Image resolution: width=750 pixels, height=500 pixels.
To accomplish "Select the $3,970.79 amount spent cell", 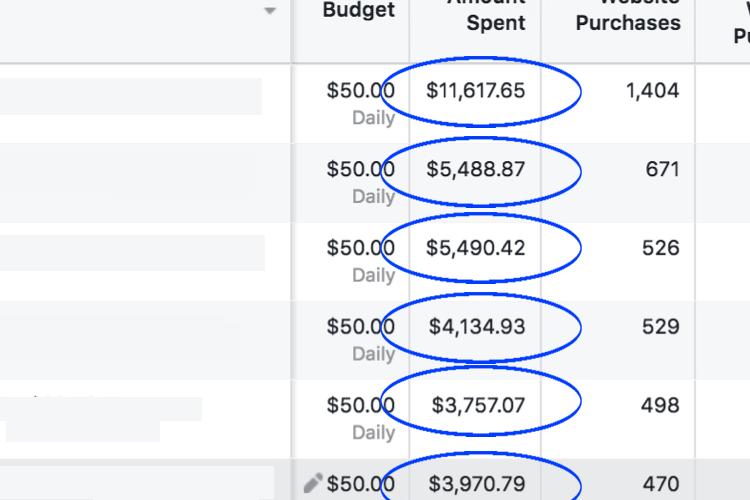I will coord(476,484).
